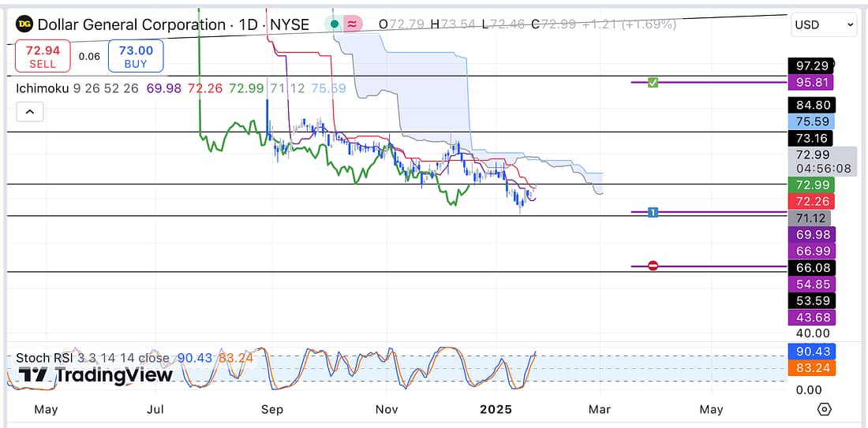The image size is (868, 428).
Task: Collapse the indicator legend with chevron
Action: (29, 112)
